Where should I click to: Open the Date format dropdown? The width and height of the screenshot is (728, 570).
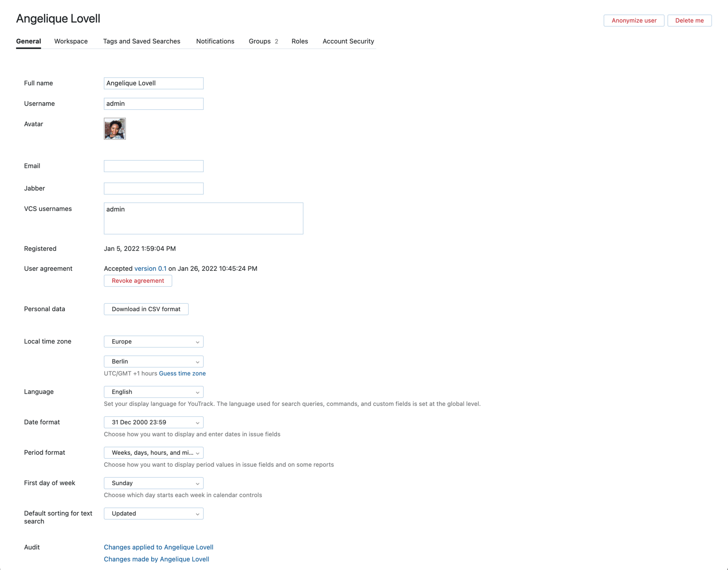click(153, 422)
